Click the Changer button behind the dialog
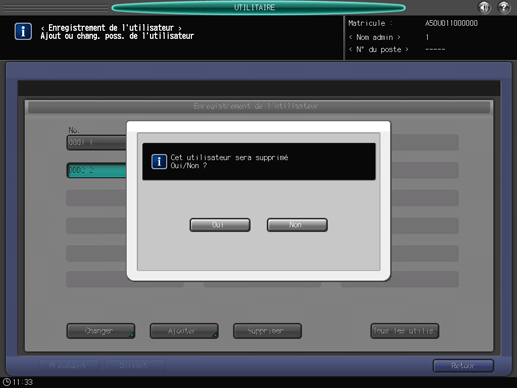 [x=101, y=331]
